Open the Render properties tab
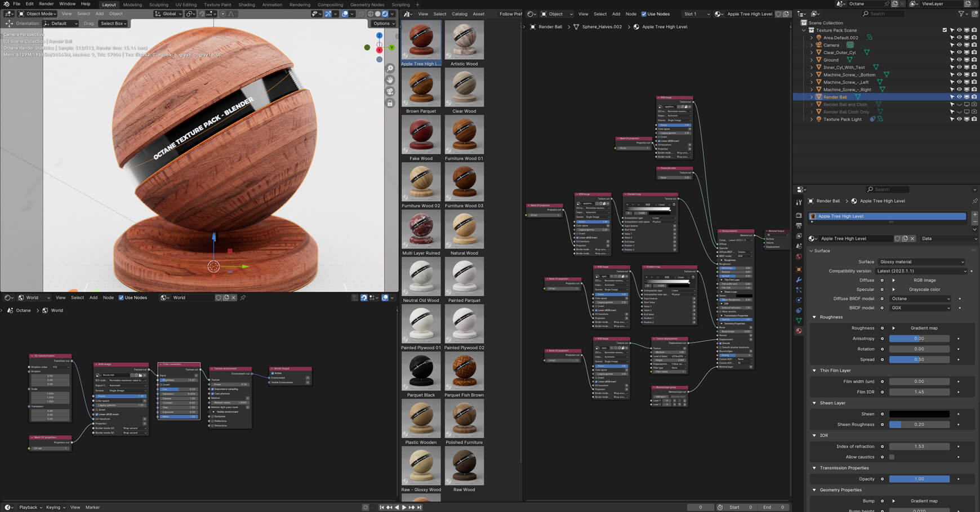This screenshot has width=980, height=512. pos(799,215)
